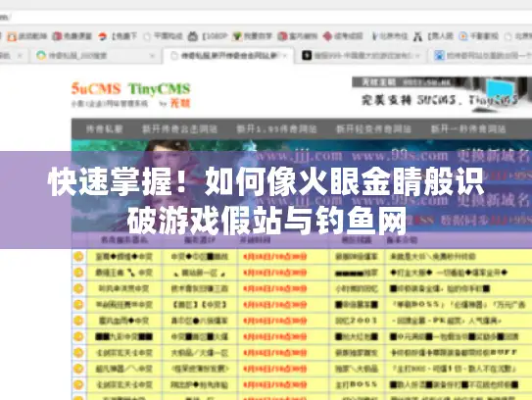Open the 传奇私服 navigation menu item
532x400 pixels.
coord(104,129)
